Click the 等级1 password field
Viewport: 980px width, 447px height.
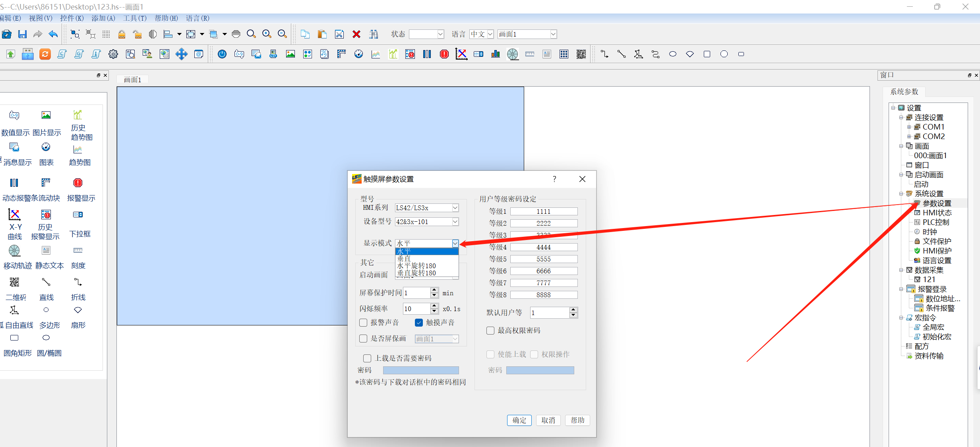coord(544,211)
